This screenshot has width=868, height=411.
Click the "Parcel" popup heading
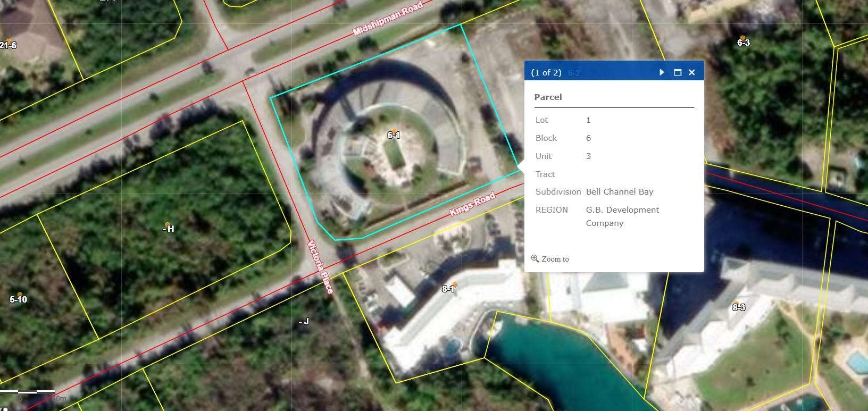[548, 97]
